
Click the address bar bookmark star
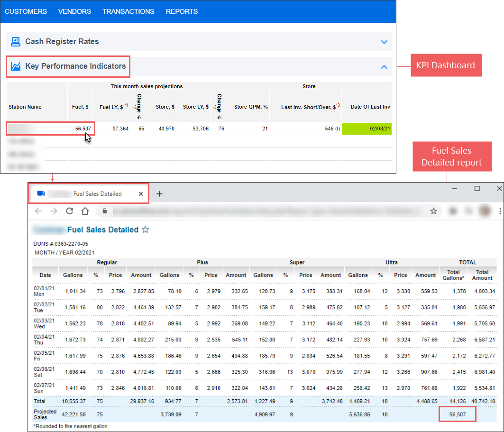[433, 211]
